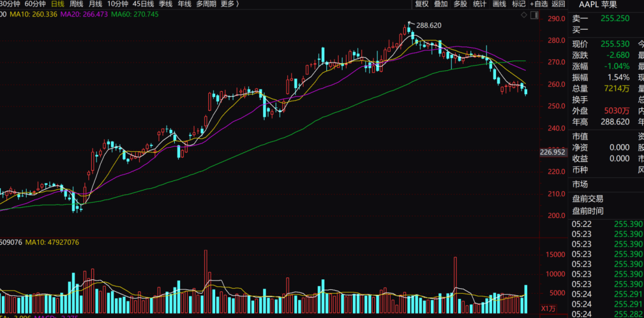Select the 周线 weekly period

[76, 4]
